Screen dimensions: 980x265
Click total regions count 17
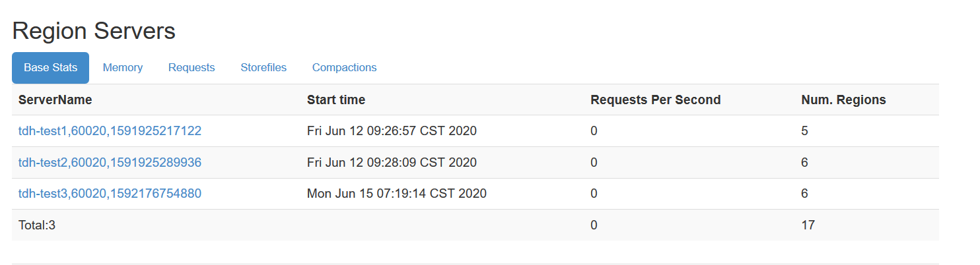[808, 225]
